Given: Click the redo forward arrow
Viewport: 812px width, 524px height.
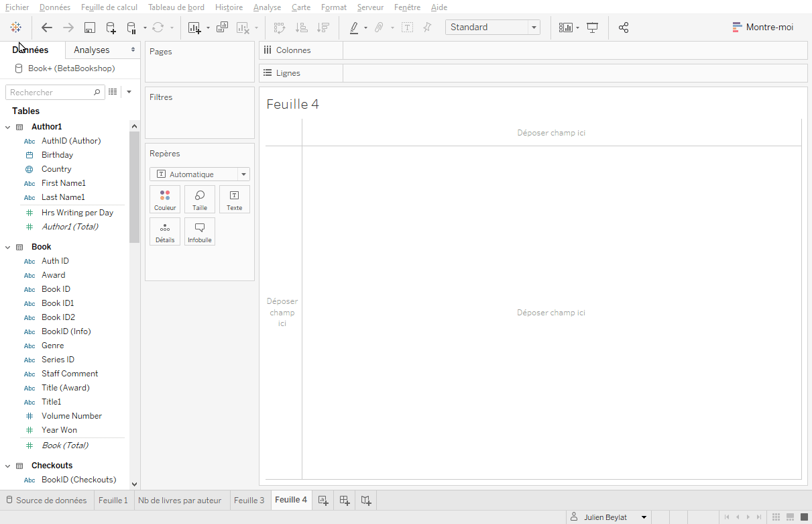Looking at the screenshot, I should coord(68,28).
